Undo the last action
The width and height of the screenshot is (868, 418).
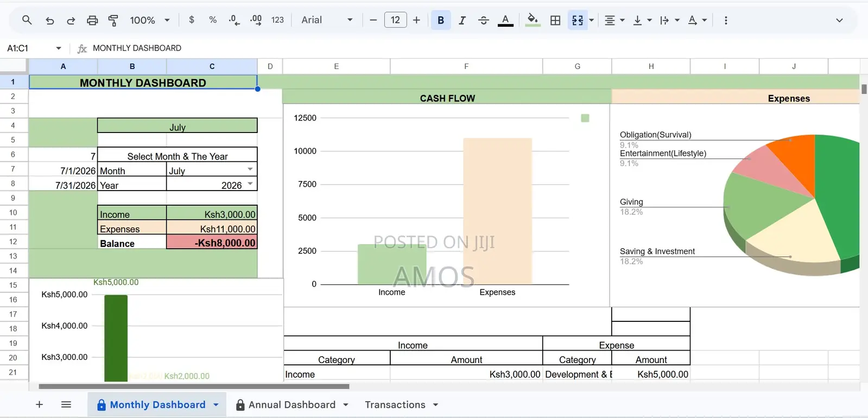[x=49, y=20]
